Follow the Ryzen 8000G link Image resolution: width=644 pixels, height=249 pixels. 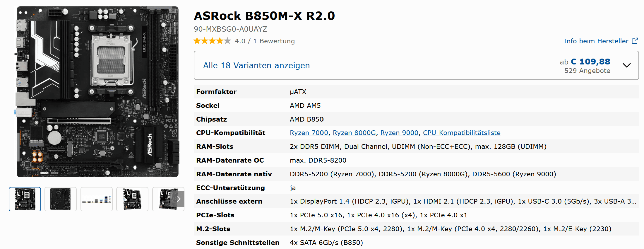[x=354, y=133]
